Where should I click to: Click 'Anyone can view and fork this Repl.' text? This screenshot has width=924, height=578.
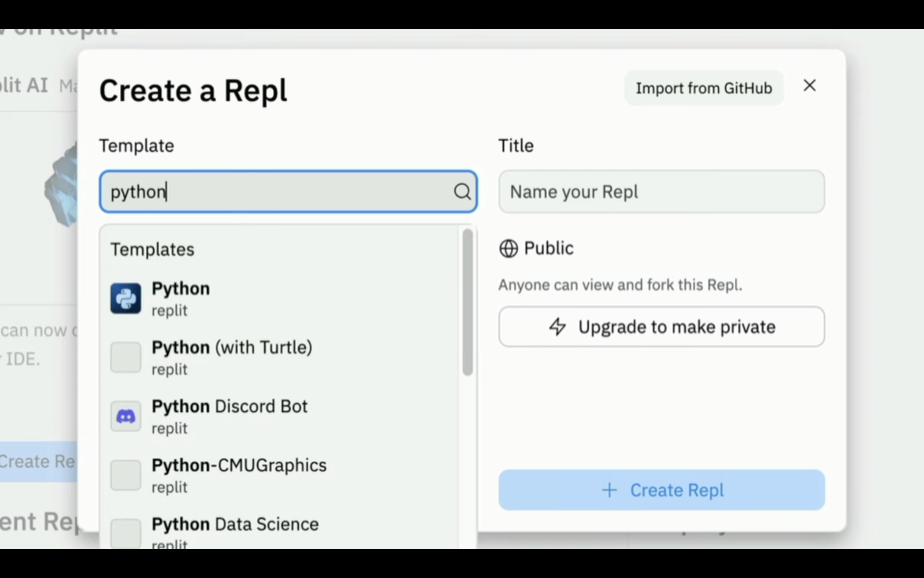point(620,285)
